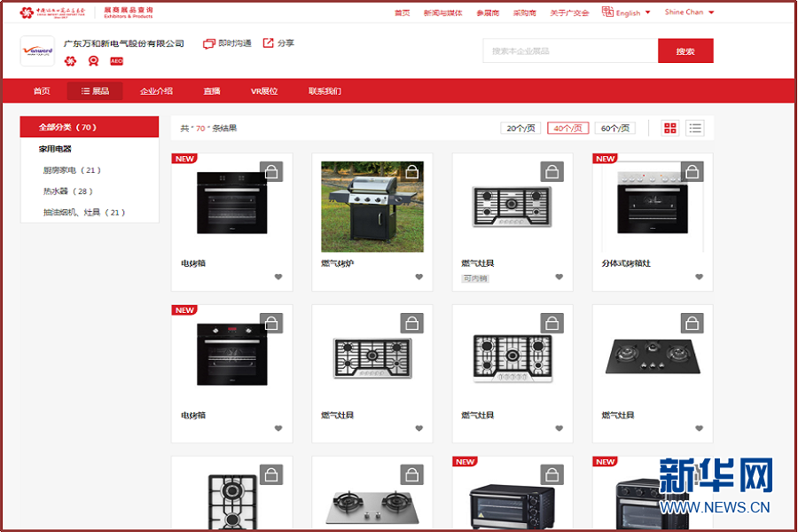Screen dimensions: 798x532
Task: Switch to grid view layout
Action: pos(670,129)
